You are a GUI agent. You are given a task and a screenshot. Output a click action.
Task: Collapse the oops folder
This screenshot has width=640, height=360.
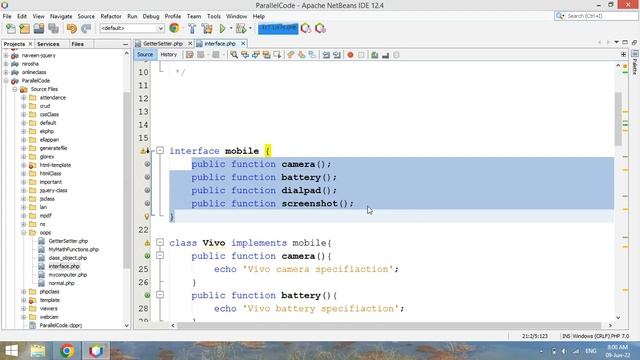pos(23,233)
